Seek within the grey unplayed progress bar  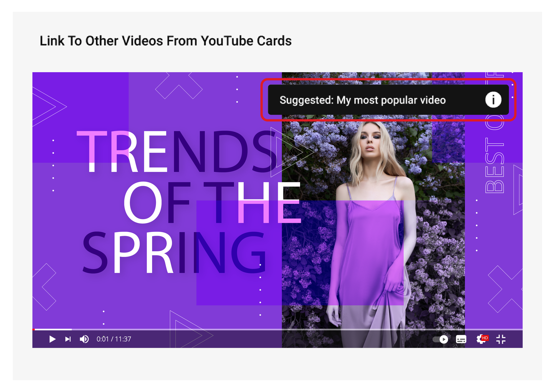click(297, 329)
